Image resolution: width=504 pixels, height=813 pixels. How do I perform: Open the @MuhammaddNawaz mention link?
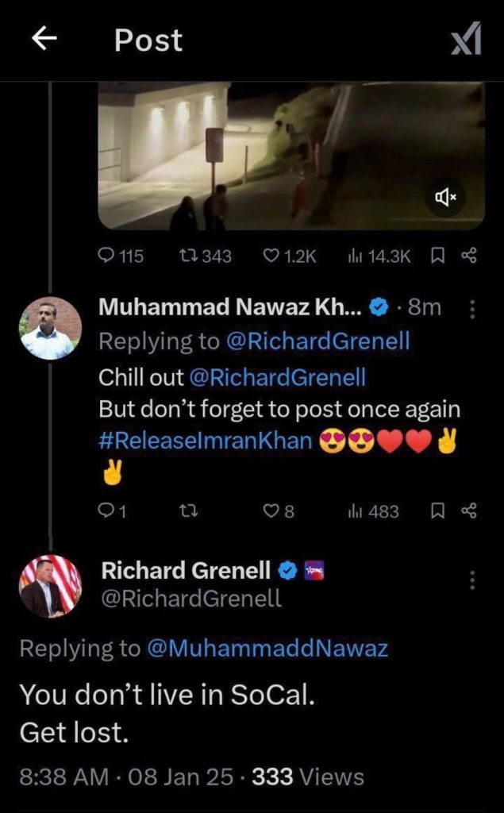(267, 649)
